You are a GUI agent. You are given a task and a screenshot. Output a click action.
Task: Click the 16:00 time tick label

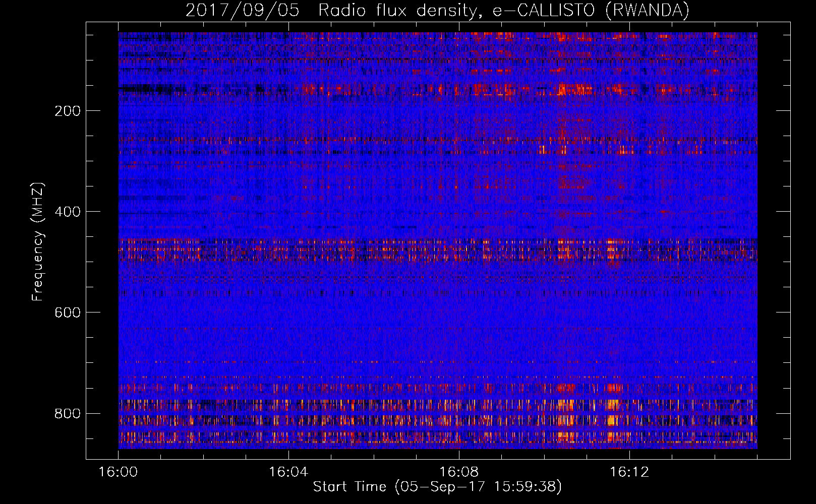click(x=118, y=472)
